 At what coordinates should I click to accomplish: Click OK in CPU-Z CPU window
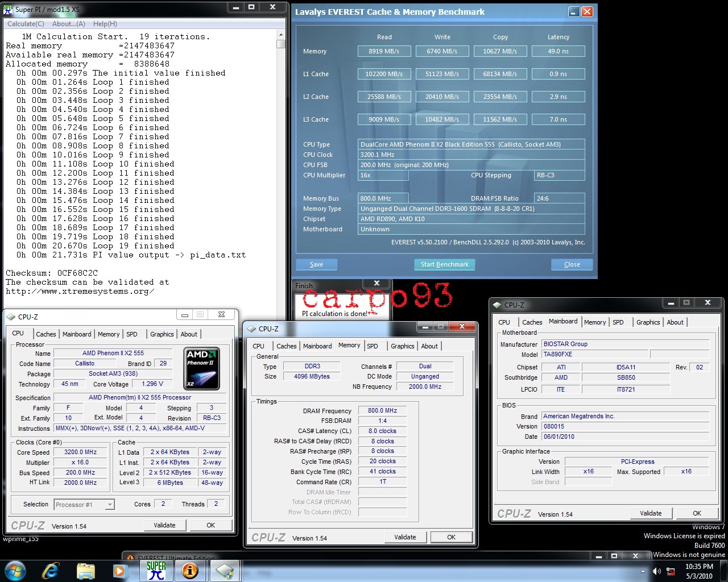pos(210,525)
